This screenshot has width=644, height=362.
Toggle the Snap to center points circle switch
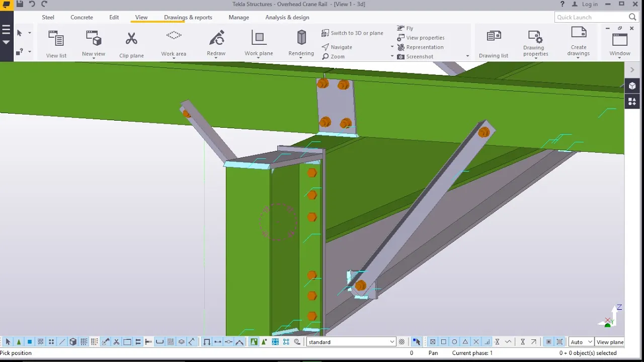point(454,342)
